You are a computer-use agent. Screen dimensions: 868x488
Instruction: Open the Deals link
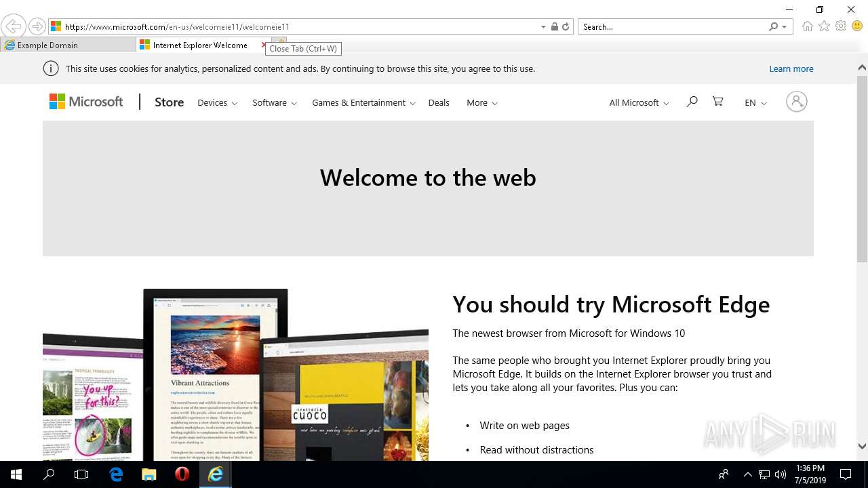click(439, 102)
